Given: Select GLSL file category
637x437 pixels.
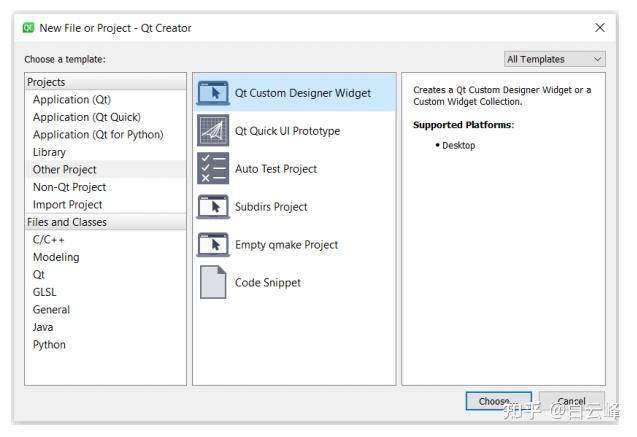Looking at the screenshot, I should click(x=46, y=292).
